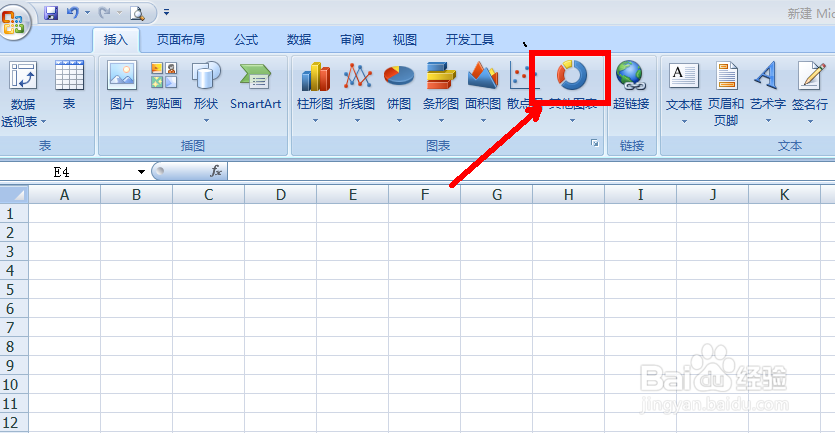Select column A header
Viewport: 835px width, 433px height.
(x=64, y=195)
